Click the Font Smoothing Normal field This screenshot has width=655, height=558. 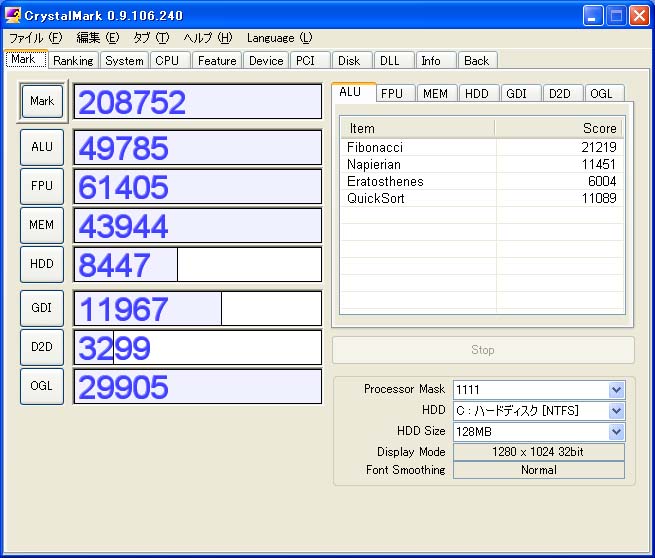(539, 470)
